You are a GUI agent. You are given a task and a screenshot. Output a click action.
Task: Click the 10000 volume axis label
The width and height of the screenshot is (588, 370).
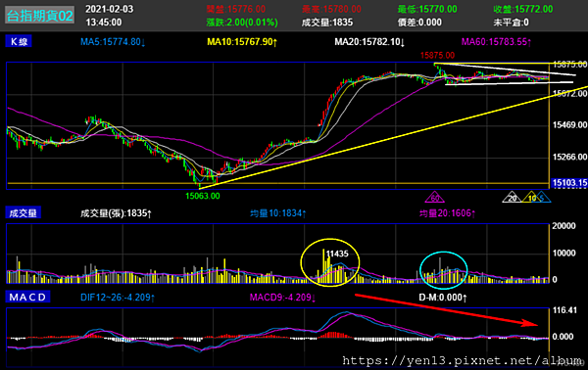point(564,254)
